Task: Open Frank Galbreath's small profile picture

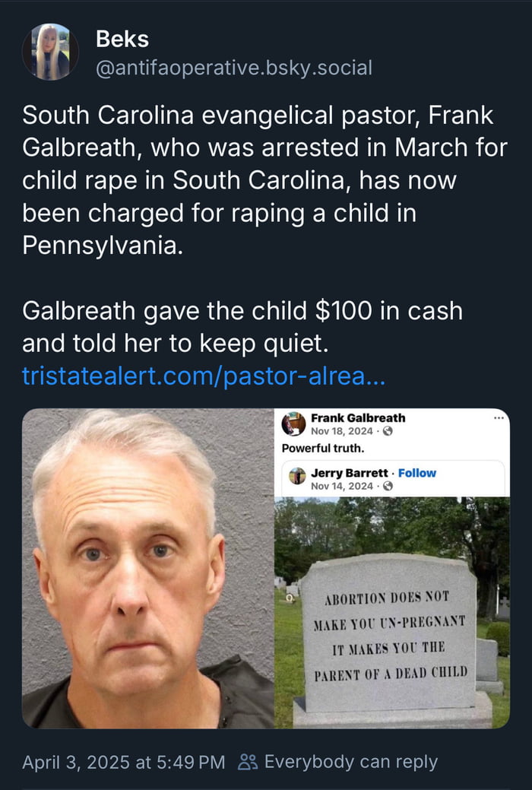Action: (x=293, y=424)
